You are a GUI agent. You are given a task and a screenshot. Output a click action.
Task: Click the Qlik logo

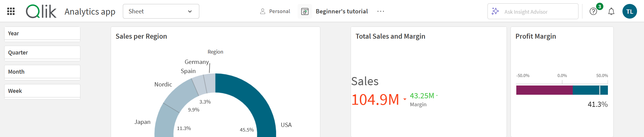[x=41, y=12]
